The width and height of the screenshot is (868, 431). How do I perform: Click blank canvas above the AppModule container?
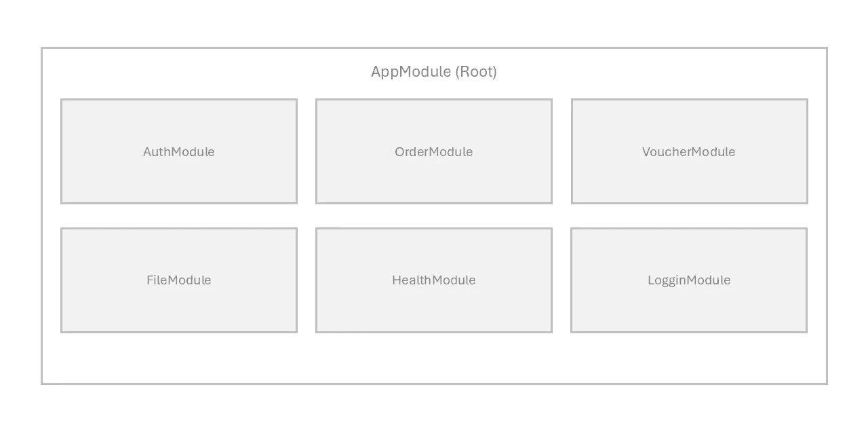click(x=434, y=24)
